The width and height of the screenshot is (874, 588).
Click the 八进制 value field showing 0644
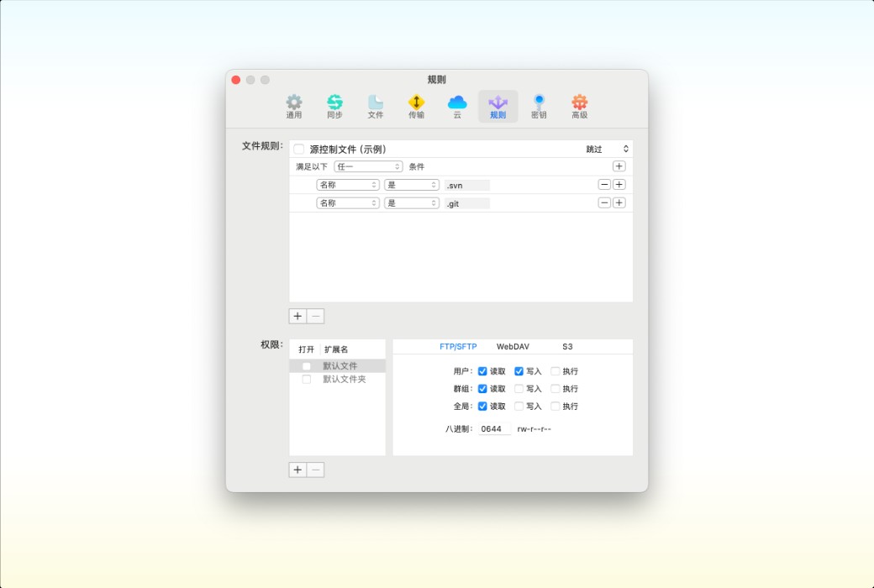(494, 428)
